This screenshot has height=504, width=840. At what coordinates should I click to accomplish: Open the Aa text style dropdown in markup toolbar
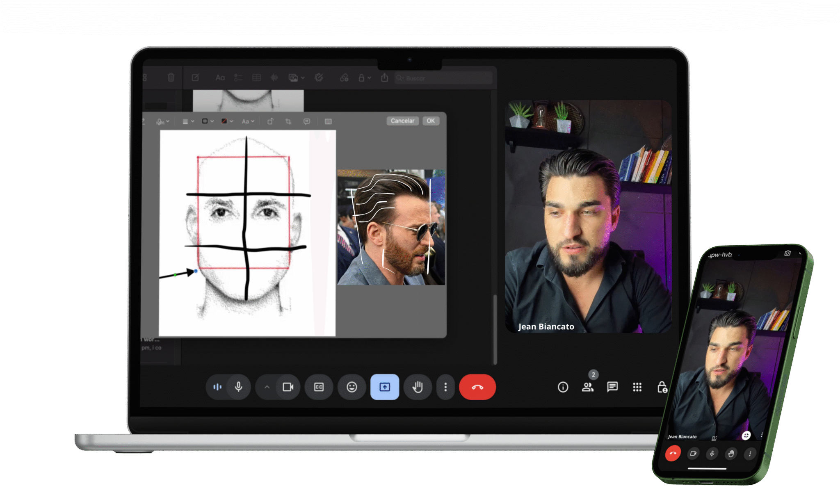tap(248, 121)
